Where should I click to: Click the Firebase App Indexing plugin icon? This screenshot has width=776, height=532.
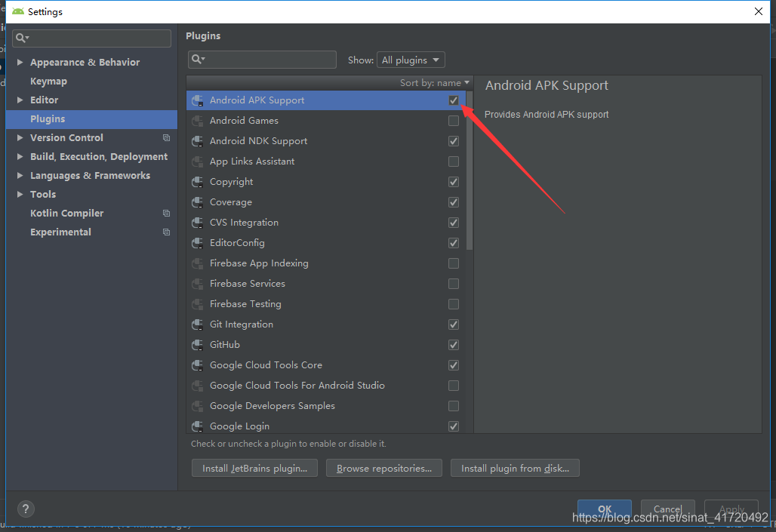click(198, 263)
